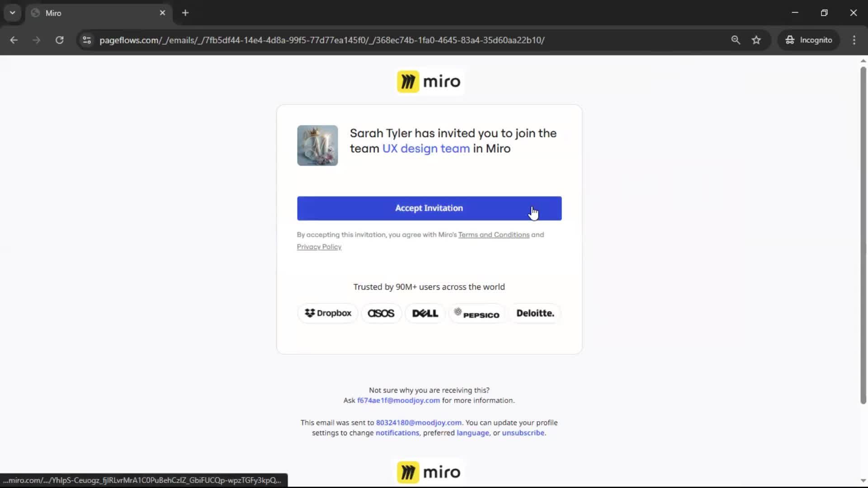Click the 80324180@moodjoy.com email link
Viewport: 868px width, 488px height.
419,422
